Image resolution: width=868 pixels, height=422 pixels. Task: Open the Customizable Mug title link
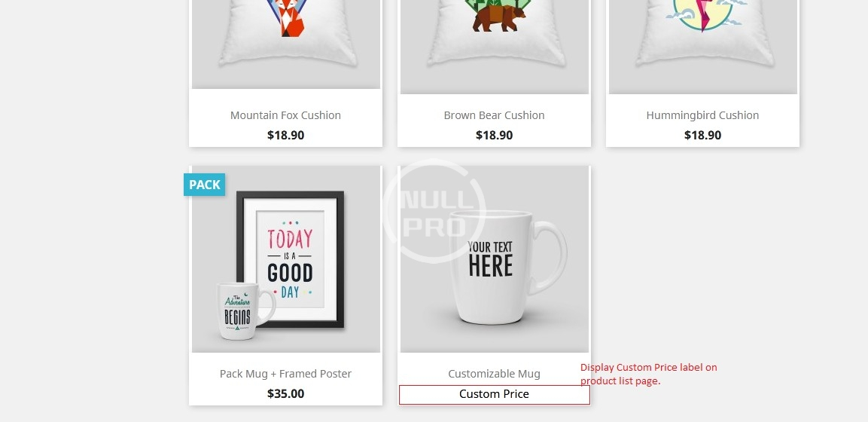click(495, 374)
